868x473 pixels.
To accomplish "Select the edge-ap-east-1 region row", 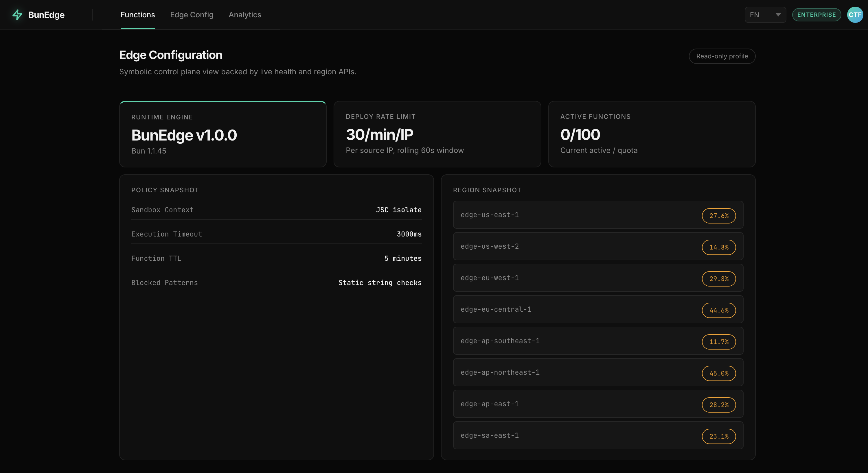I will click(573, 404).
